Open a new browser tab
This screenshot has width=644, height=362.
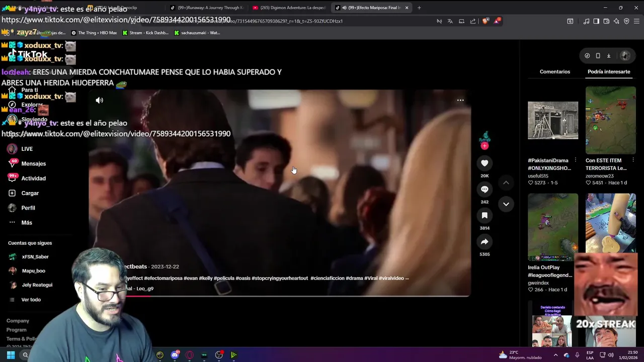click(419, 8)
